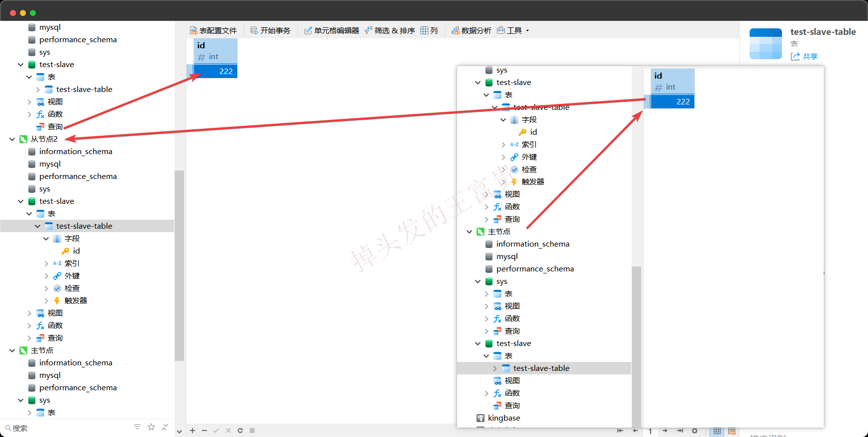Click the 外键 link icon in left sidebar
Viewport: 868px width, 437px height.
click(x=57, y=276)
